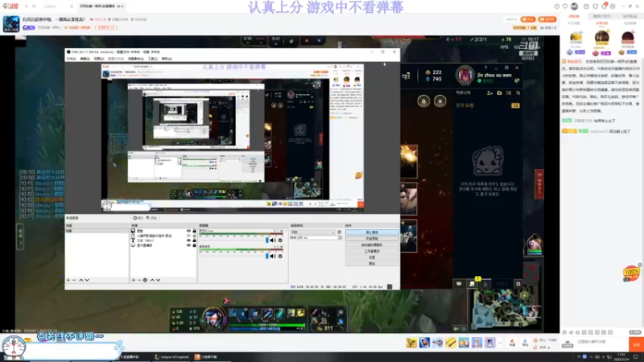Click muted microphone round button in League client
Image resolution: width=644 pixels, height=362 pixels.
click(x=423, y=101)
